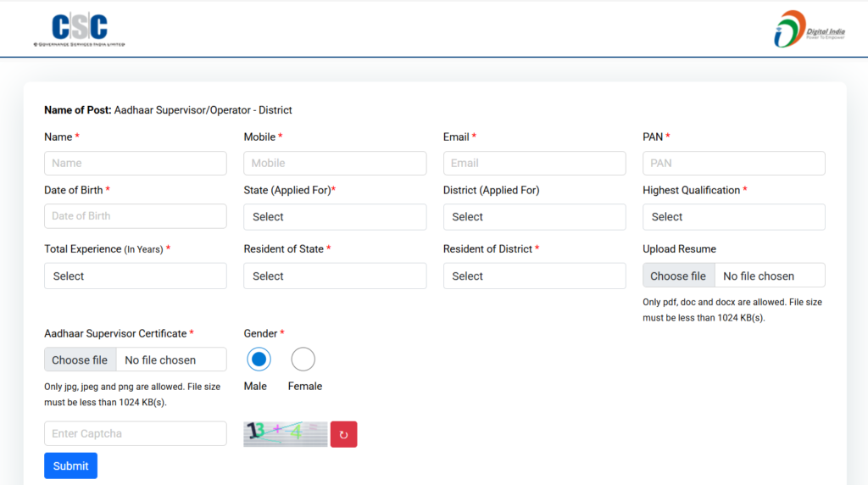Click the Enter Captcha field
868x485 pixels.
[x=135, y=433]
